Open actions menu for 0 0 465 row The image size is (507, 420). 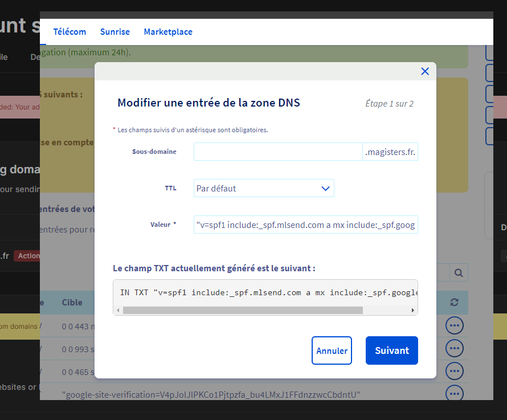coord(454,371)
